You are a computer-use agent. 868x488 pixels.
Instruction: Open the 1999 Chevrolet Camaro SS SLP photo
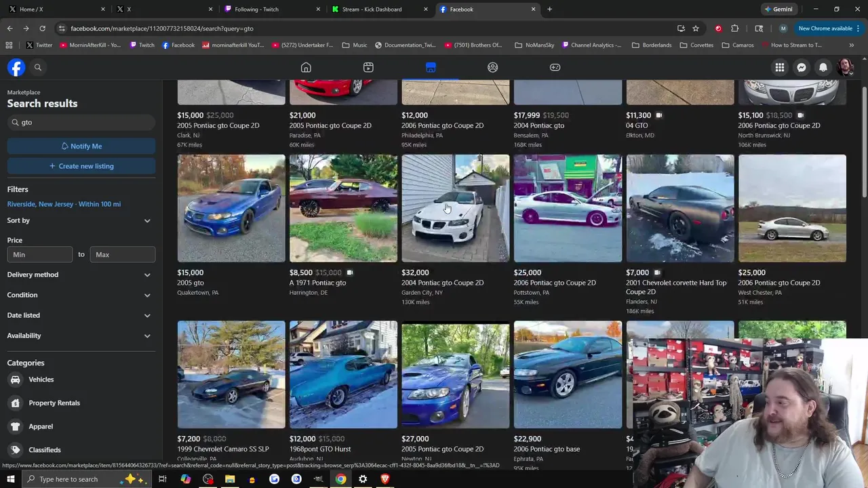231,375
